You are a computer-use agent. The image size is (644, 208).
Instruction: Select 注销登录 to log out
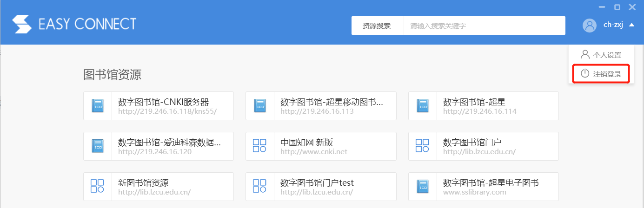(x=601, y=74)
